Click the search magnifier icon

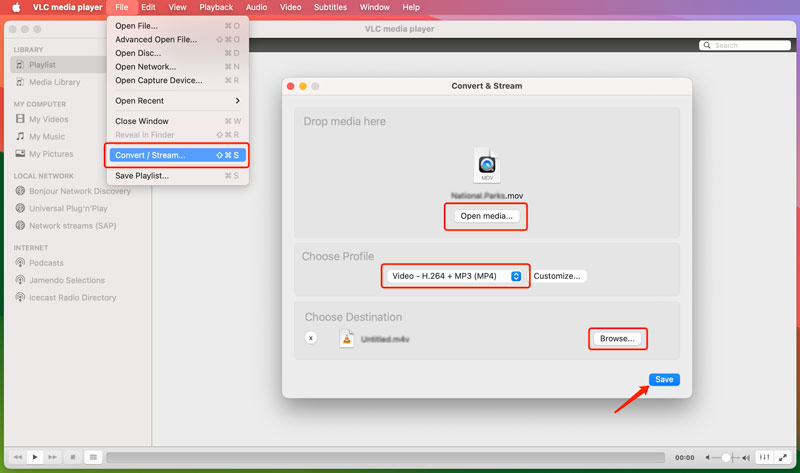coord(707,45)
